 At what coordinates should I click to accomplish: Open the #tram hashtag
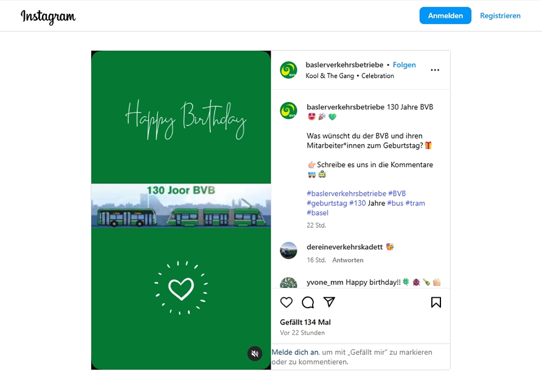(x=415, y=203)
